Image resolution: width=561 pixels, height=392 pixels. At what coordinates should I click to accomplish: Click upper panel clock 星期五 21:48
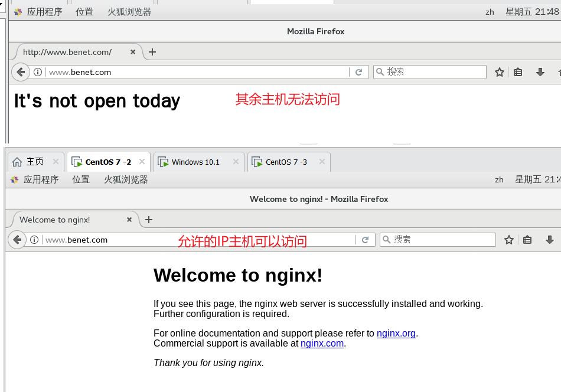coord(533,12)
